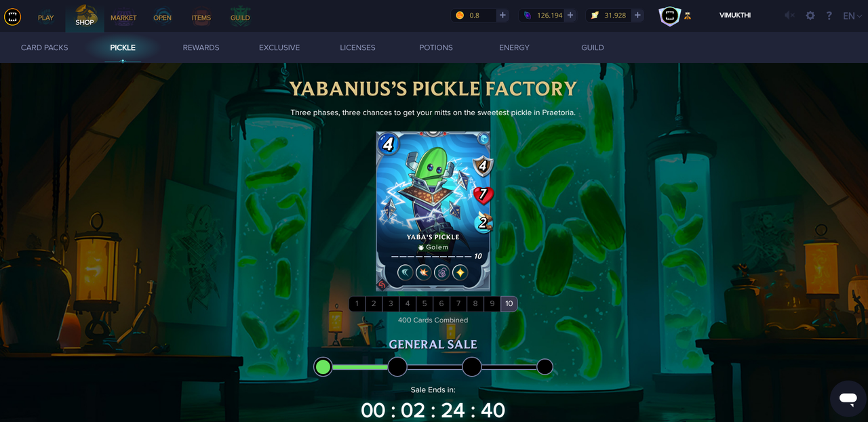Open the settings gear icon
The height and width of the screenshot is (422, 868).
[810, 16]
